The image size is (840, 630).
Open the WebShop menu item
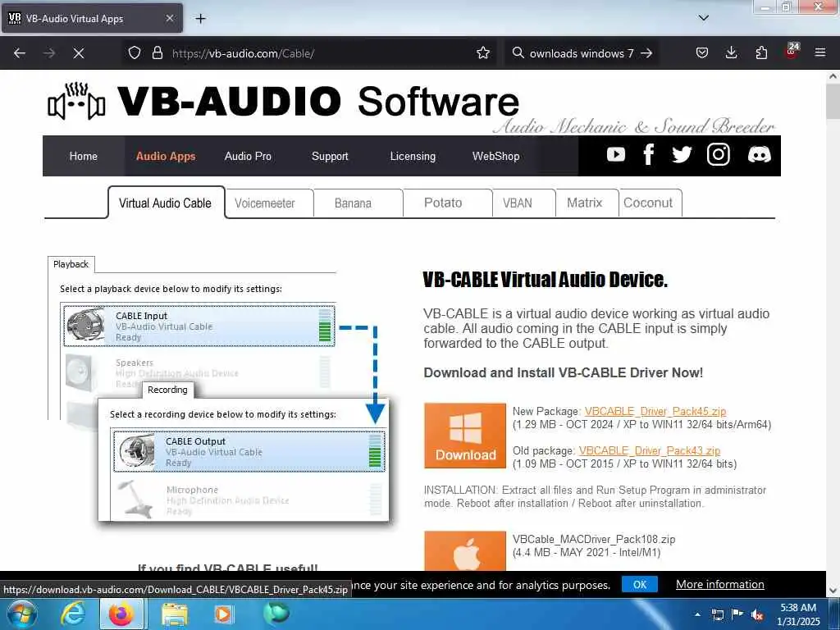(x=495, y=156)
